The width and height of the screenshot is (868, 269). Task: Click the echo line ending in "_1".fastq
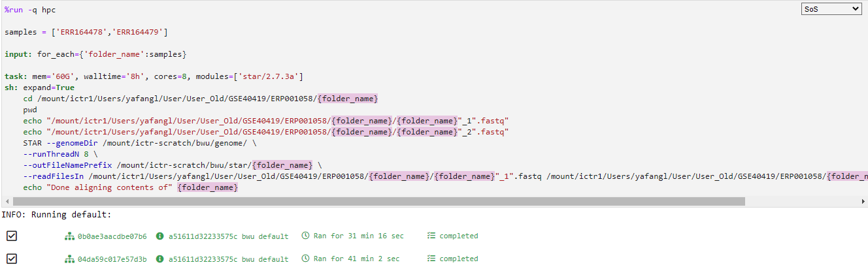pos(266,121)
